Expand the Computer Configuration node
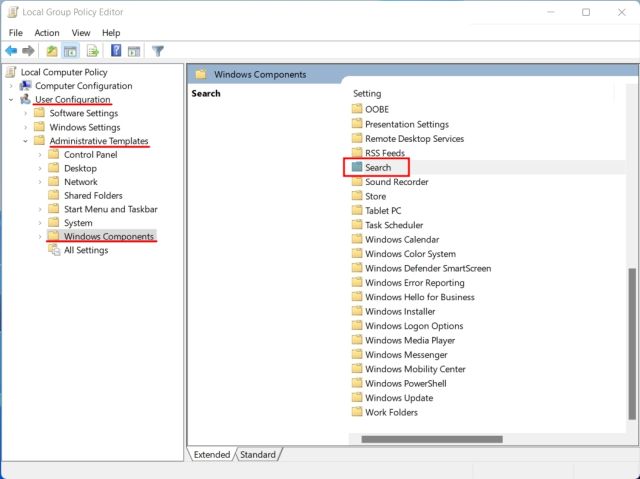The width and height of the screenshot is (640, 479). [x=11, y=86]
